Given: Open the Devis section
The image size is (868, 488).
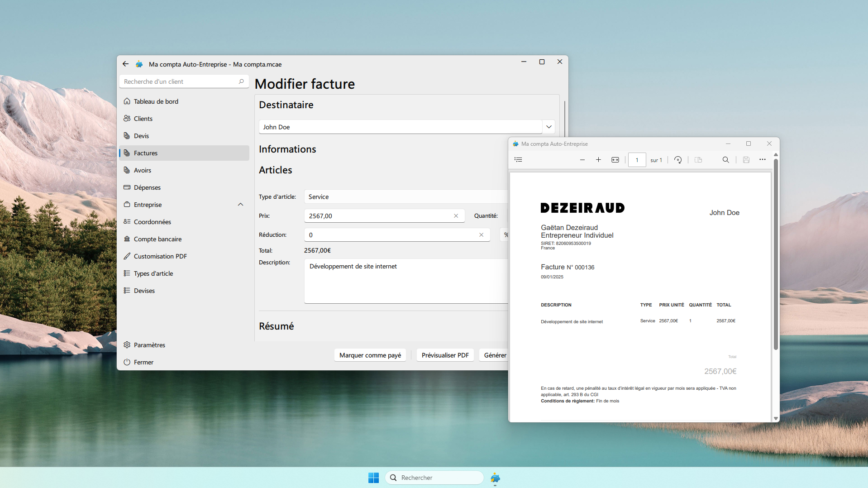Looking at the screenshot, I should [141, 135].
